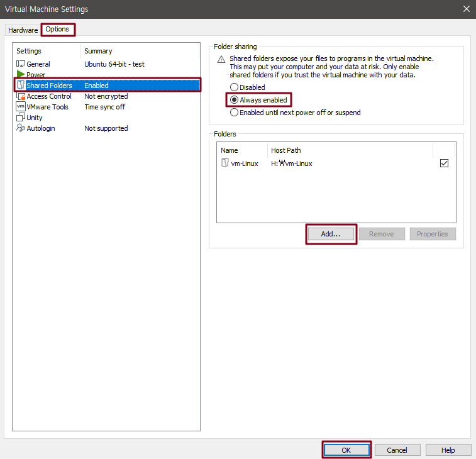476x459 pixels.
Task: Click the Settings column header
Action: click(47, 51)
